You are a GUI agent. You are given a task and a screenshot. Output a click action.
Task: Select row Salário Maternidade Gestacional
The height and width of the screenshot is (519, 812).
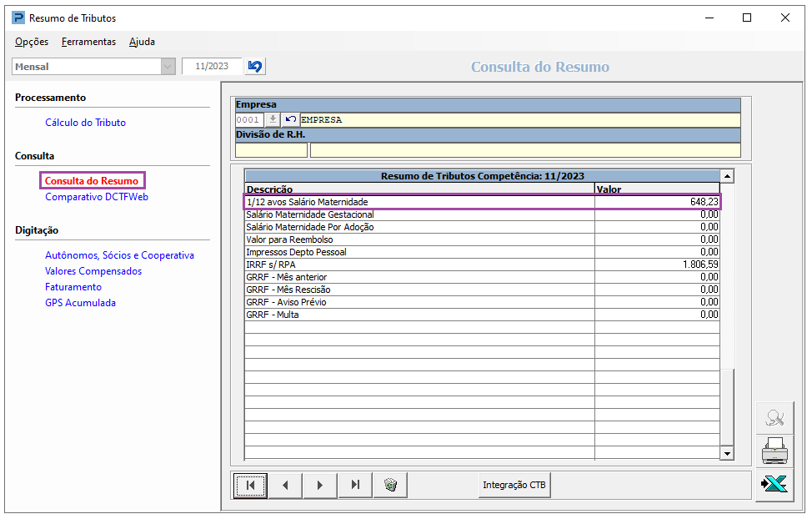pyautogui.click(x=482, y=214)
